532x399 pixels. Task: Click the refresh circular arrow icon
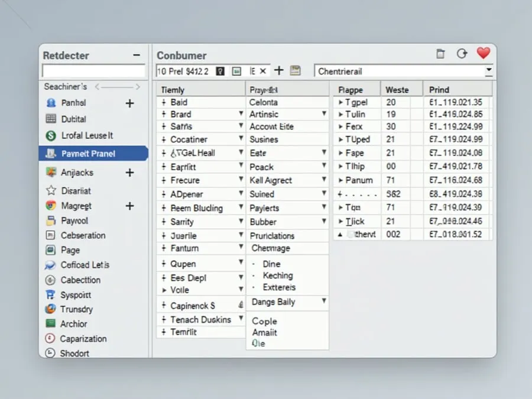462,54
